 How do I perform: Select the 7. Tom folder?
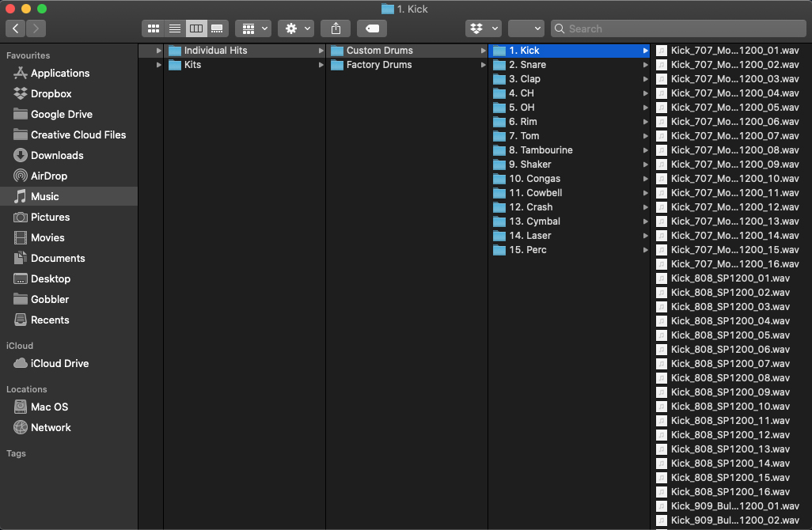click(568, 135)
